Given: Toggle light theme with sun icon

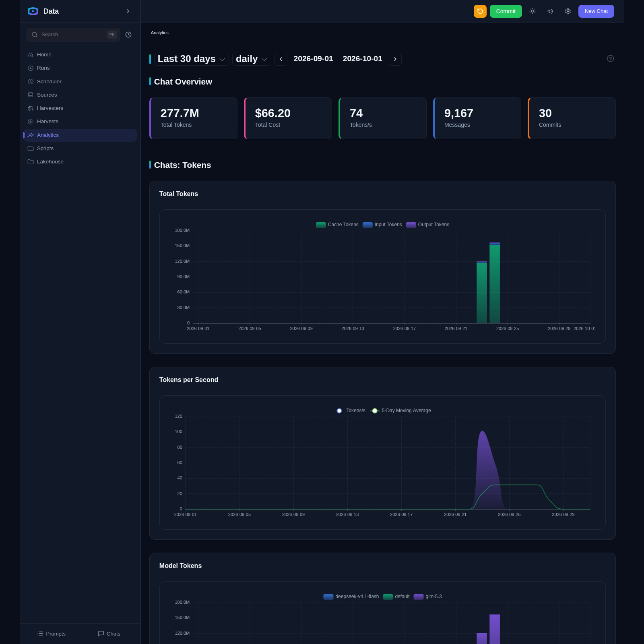Looking at the screenshot, I should point(533,11).
